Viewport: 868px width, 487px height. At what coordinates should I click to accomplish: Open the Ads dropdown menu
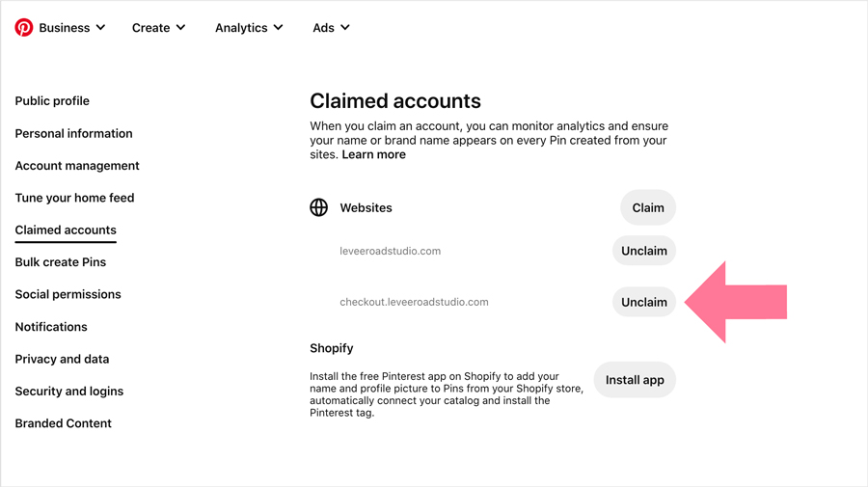[x=331, y=28]
